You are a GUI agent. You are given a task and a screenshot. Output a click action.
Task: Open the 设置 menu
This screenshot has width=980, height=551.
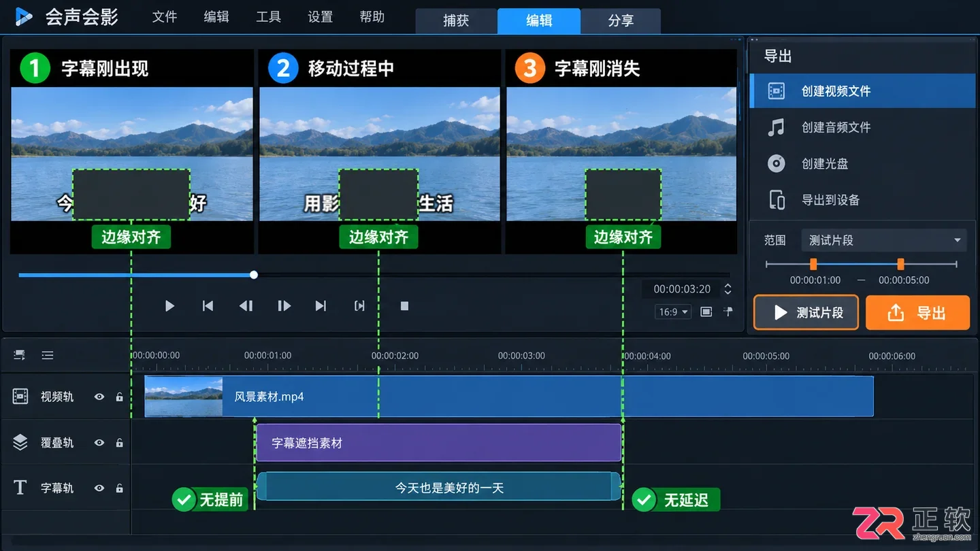(x=320, y=17)
